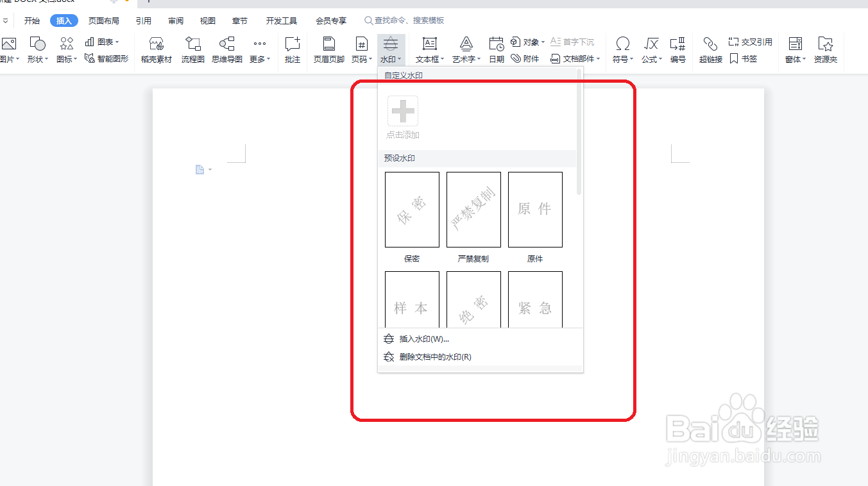Image resolution: width=868 pixels, height=486 pixels.
Task: Expand the 公式 dropdown arrow
Action: [661, 60]
